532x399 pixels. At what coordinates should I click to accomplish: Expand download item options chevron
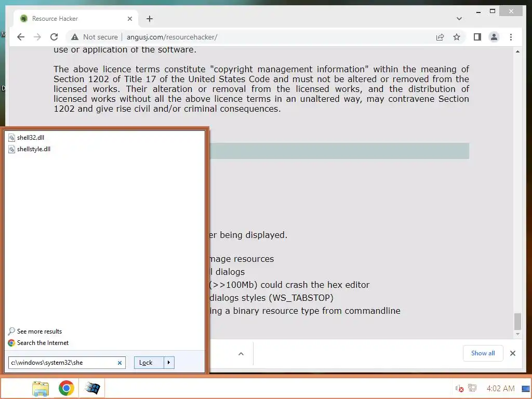pos(241,353)
